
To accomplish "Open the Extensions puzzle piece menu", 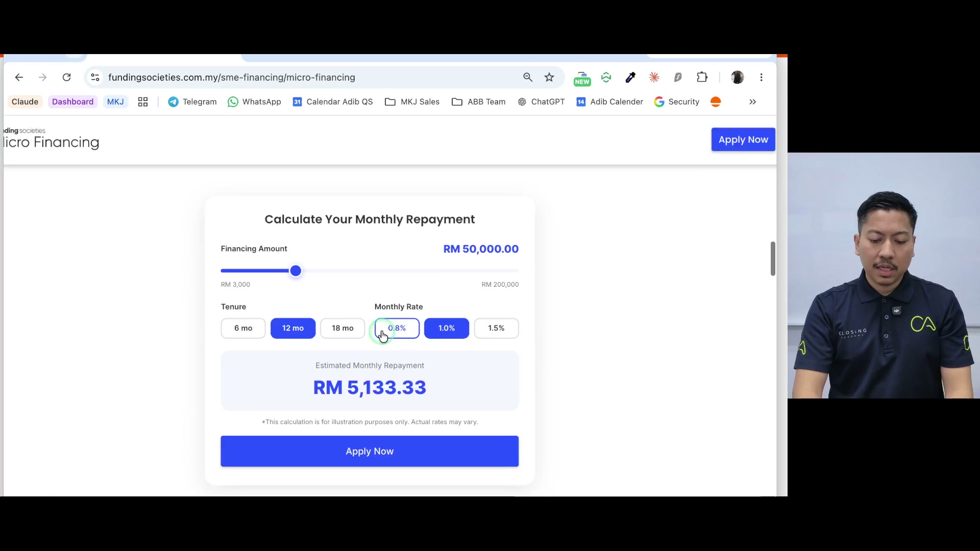I will point(702,78).
